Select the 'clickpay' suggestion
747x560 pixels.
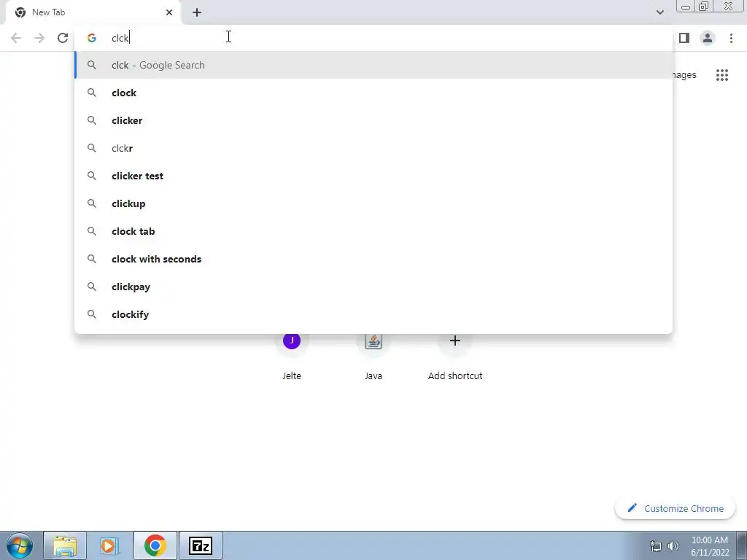point(373,287)
